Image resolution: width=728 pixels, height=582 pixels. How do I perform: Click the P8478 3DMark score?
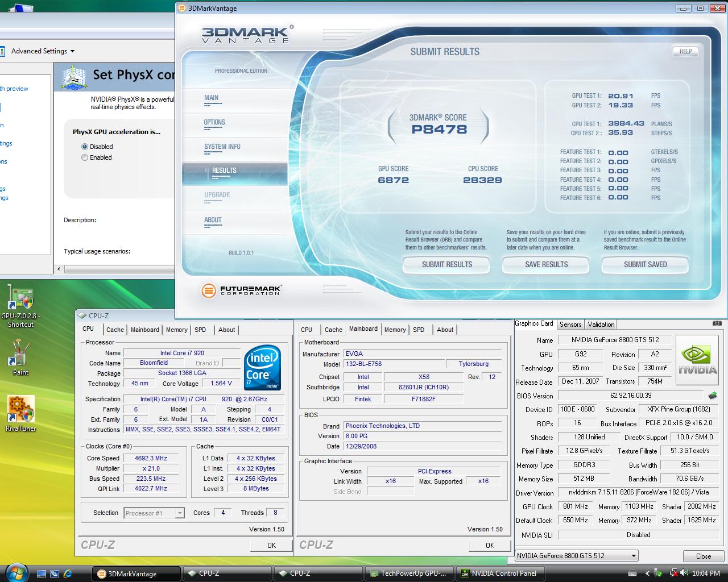439,130
